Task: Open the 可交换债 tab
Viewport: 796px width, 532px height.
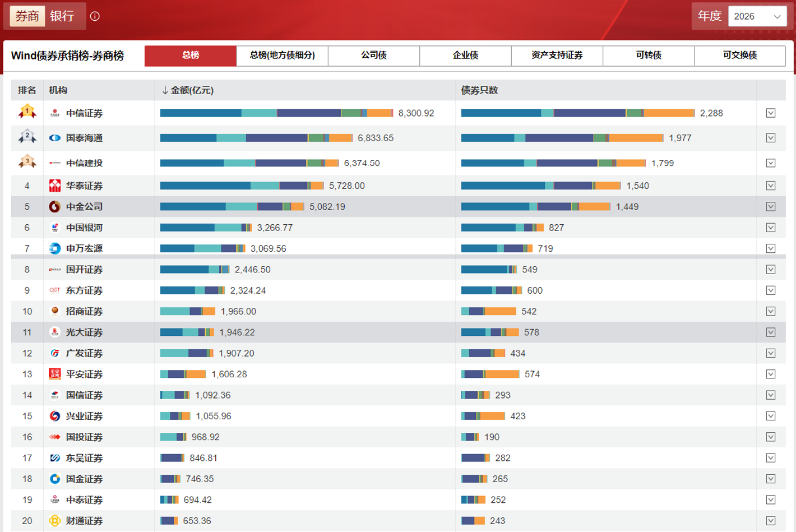Action: (x=740, y=55)
